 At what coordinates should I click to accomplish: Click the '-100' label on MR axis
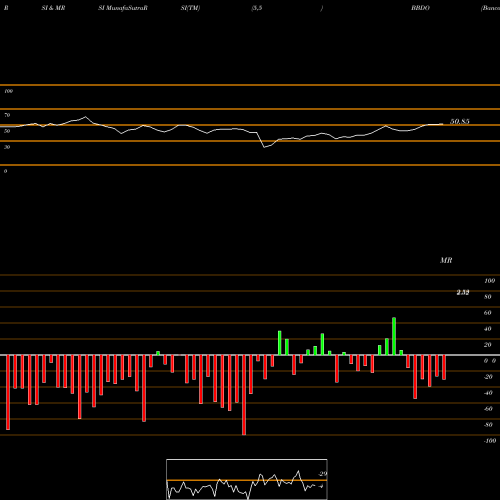point(490,441)
